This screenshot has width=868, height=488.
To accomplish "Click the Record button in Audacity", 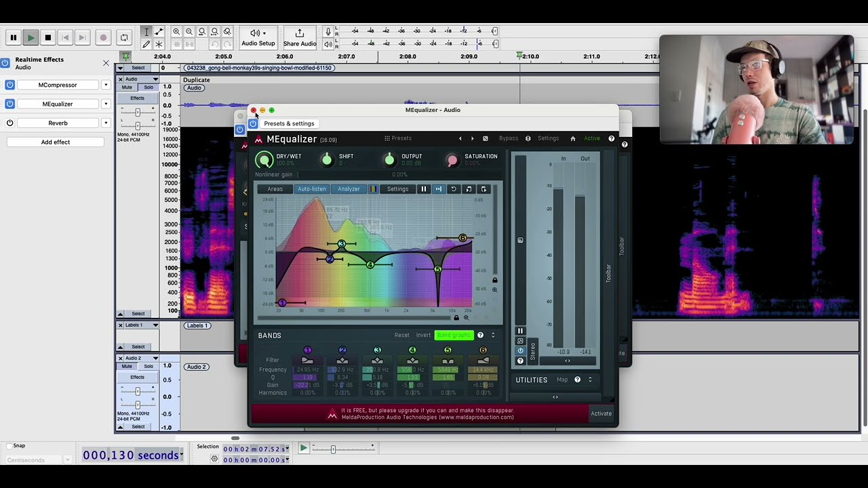I will click(103, 38).
